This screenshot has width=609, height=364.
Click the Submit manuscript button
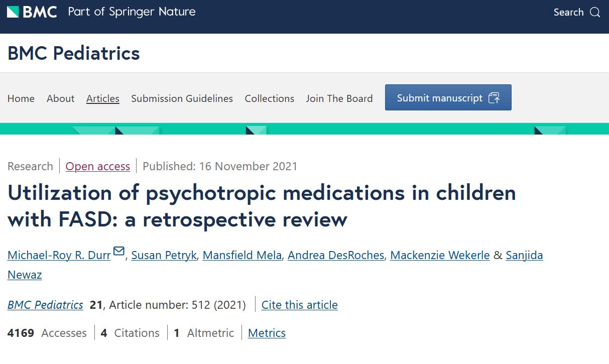(448, 97)
